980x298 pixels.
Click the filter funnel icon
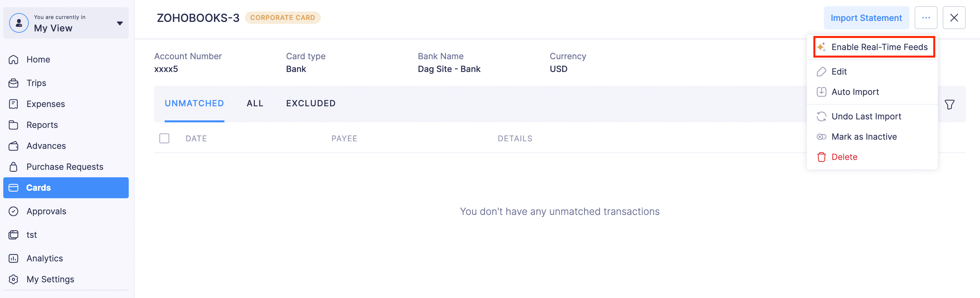949,104
